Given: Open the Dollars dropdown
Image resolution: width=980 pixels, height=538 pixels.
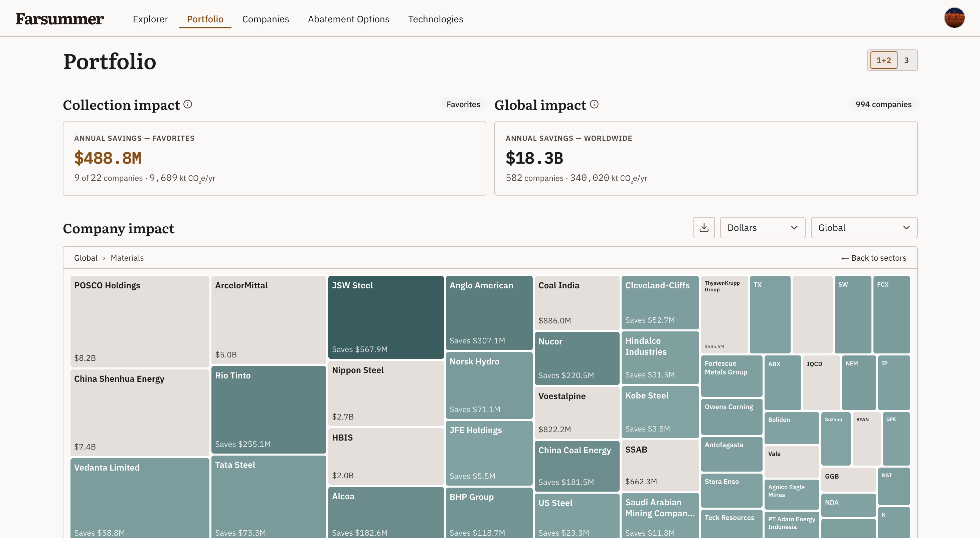Looking at the screenshot, I should pyautogui.click(x=763, y=227).
